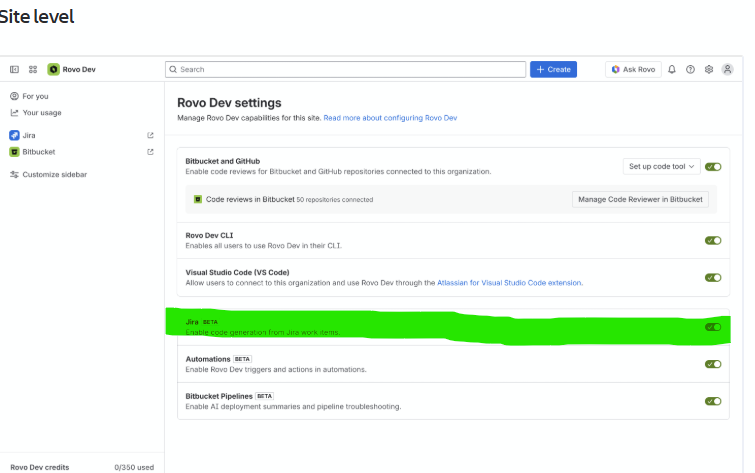Toggle the Visual Studio Code switch

[x=713, y=277]
